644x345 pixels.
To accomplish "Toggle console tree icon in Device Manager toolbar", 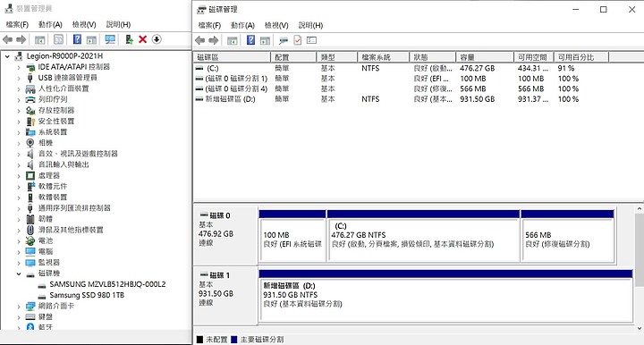I will point(40,40).
